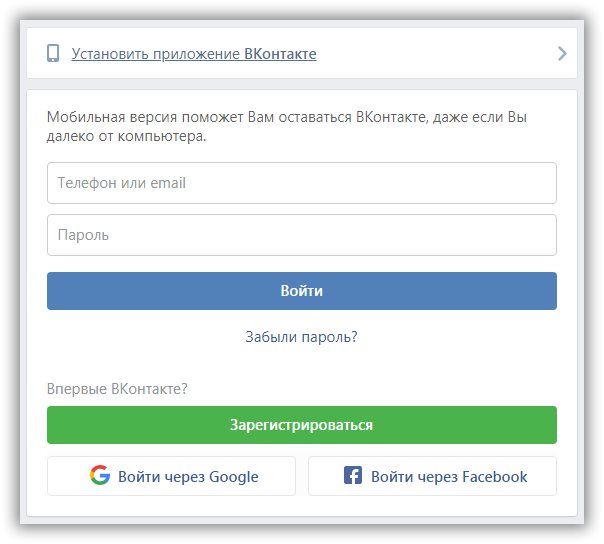
Task: Open the Забыли пароль? link
Action: pyautogui.click(x=301, y=337)
